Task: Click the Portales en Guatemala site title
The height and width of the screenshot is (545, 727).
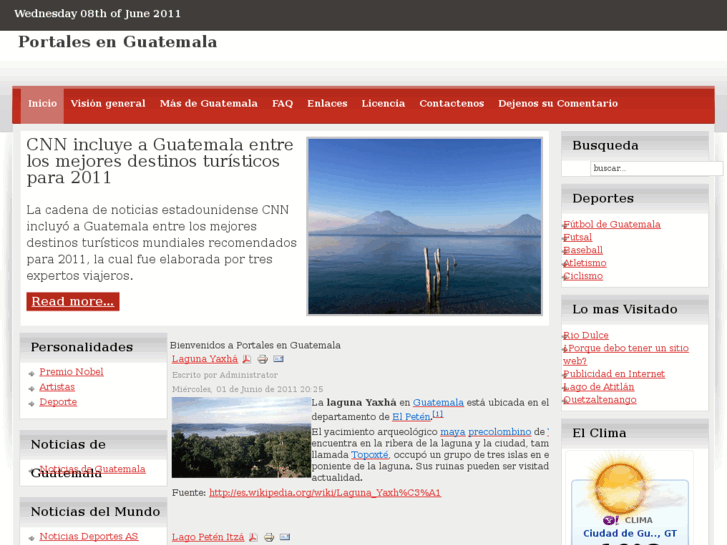Action: [117, 42]
